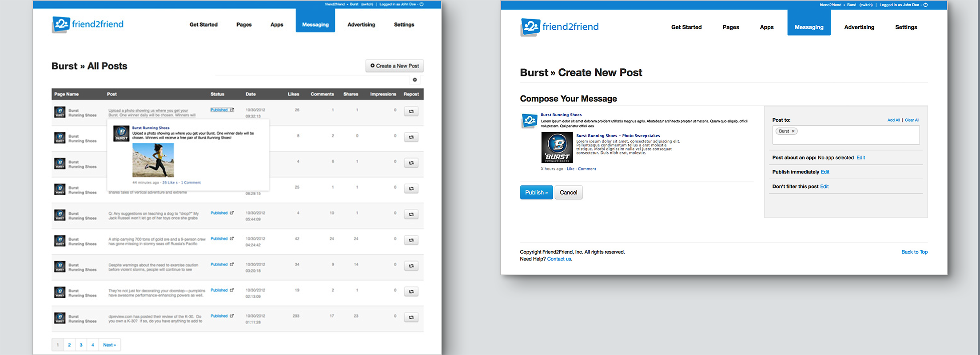This screenshot has width=980, height=355.
Task: Edit the Publish immediately option
Action: (x=825, y=172)
